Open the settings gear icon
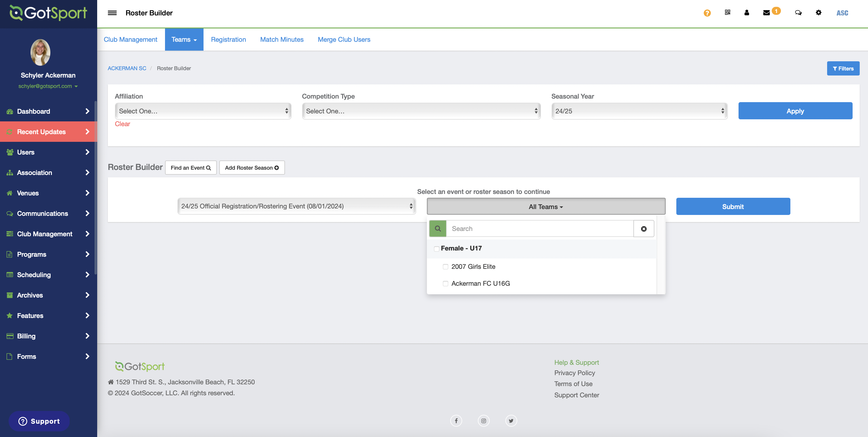 click(x=818, y=12)
